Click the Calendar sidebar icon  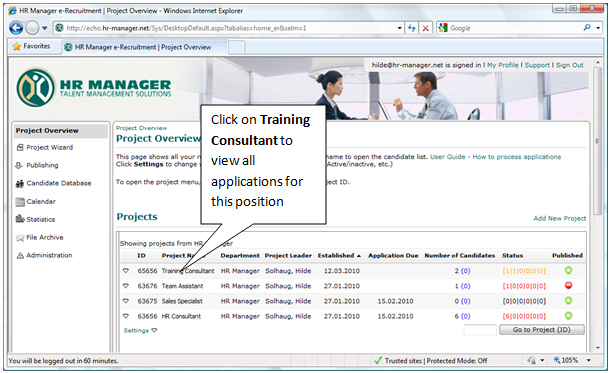point(20,202)
